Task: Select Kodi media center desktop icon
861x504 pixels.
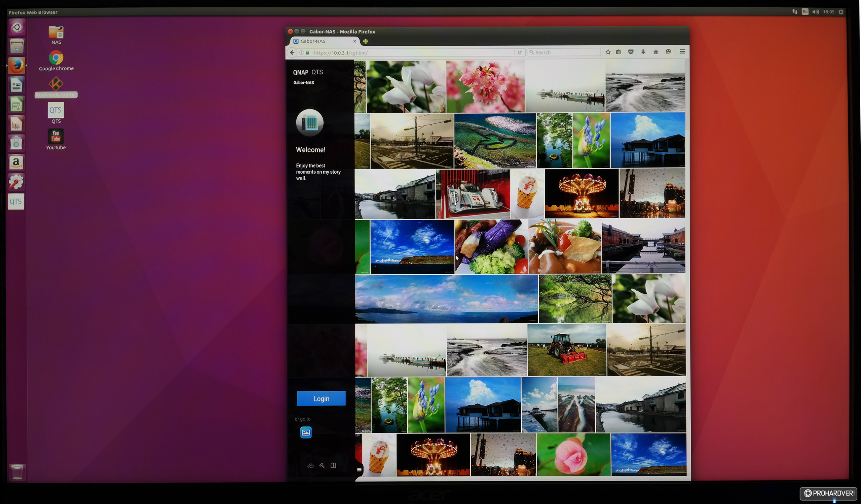Action: pyautogui.click(x=56, y=87)
